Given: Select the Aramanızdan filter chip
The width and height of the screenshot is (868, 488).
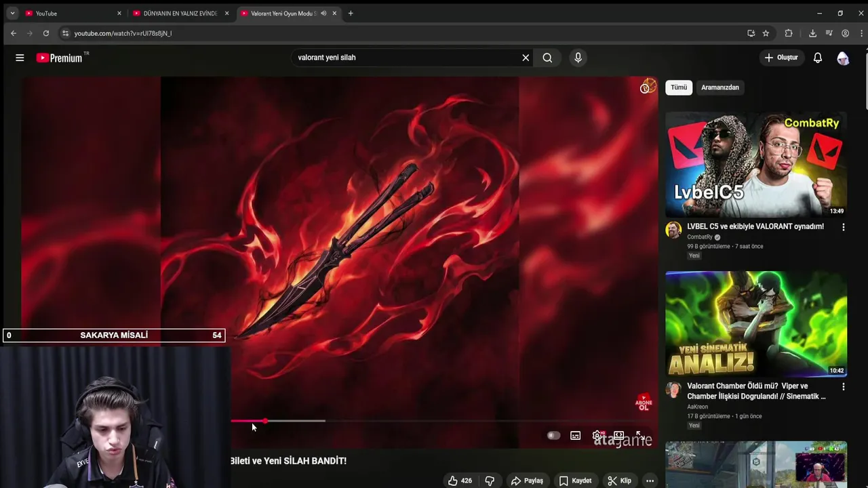Looking at the screenshot, I should pyautogui.click(x=720, y=87).
